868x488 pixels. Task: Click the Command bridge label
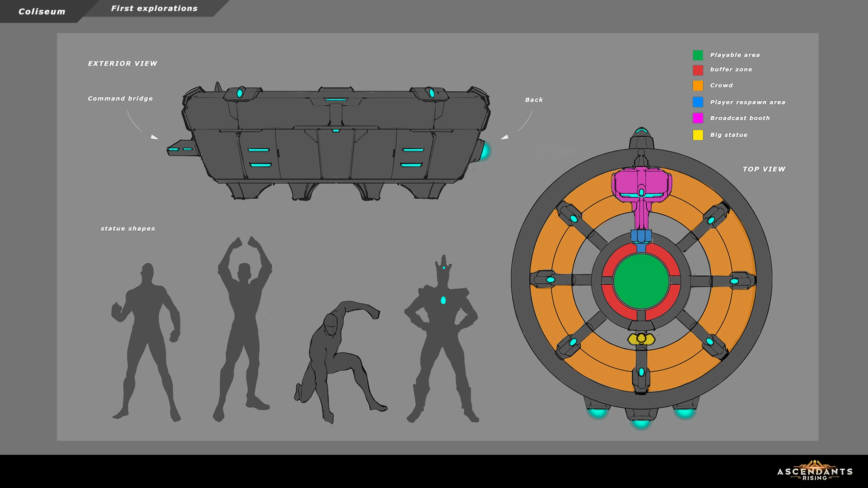point(120,99)
